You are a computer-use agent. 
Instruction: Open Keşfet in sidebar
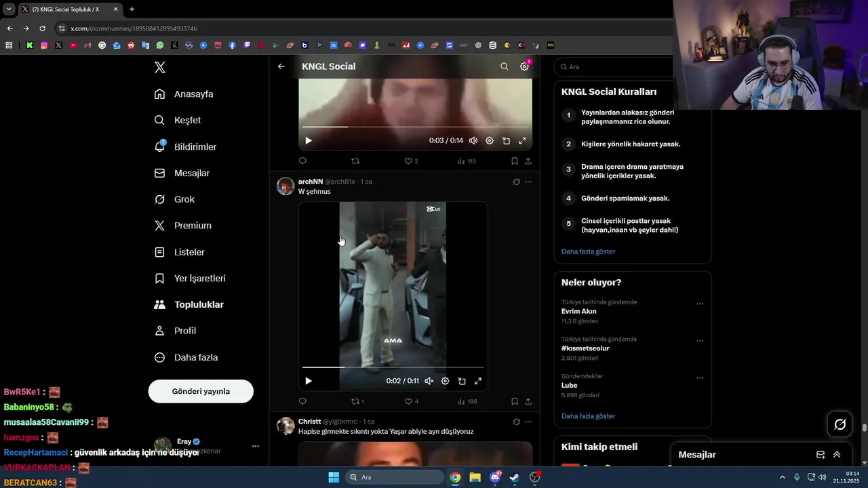178,120
